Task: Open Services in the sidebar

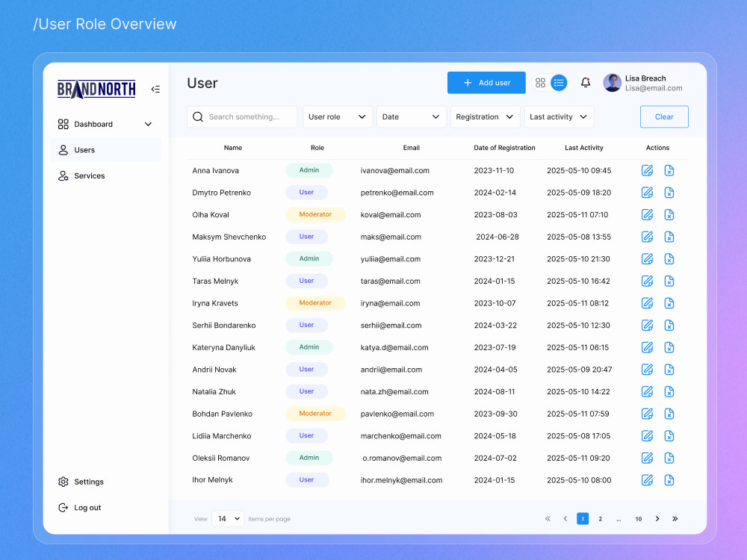Action: point(105,175)
